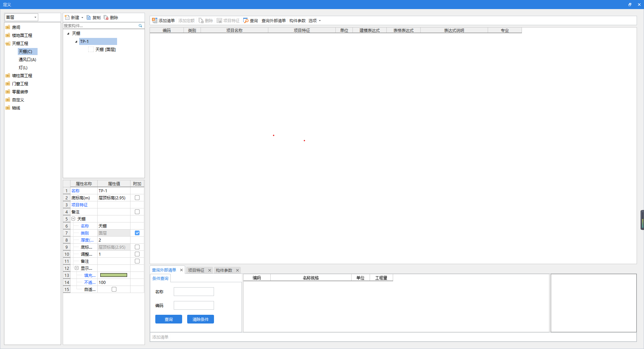Click the 自定义 folder icon

click(x=8, y=100)
